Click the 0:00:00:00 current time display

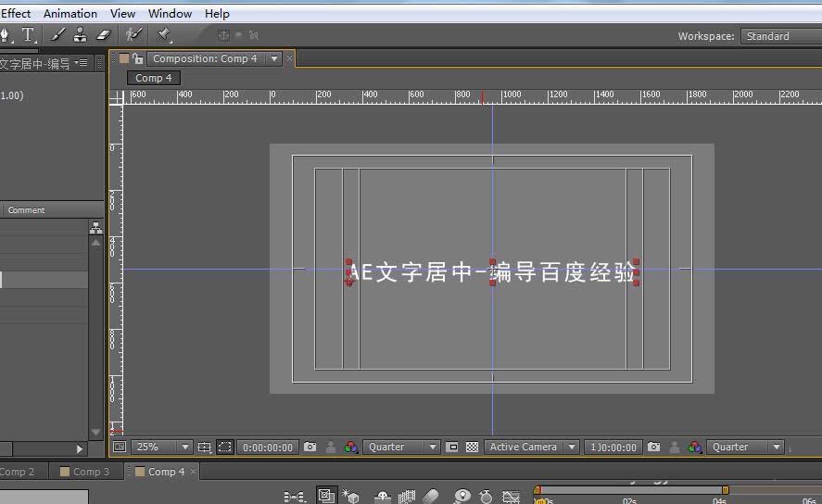[x=268, y=447]
